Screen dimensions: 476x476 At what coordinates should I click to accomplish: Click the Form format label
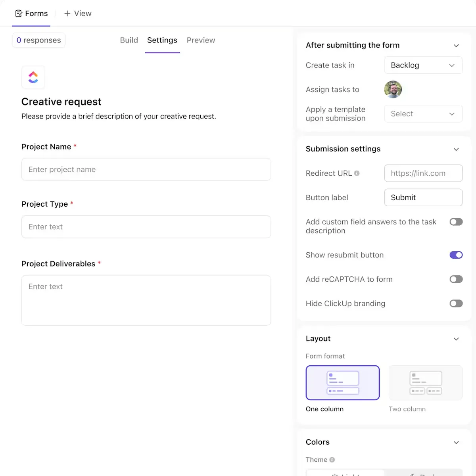(x=325, y=356)
